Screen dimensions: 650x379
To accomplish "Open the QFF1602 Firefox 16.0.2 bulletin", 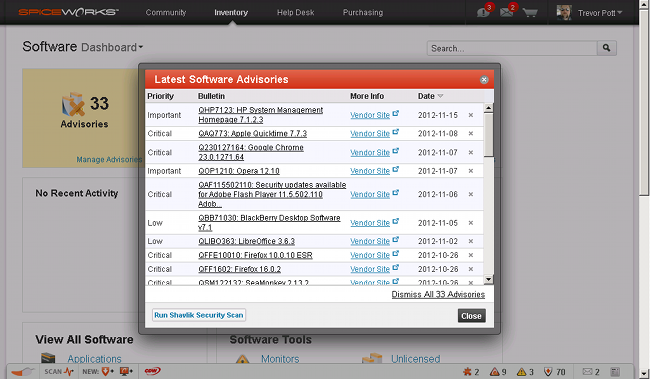I will pos(240,269).
